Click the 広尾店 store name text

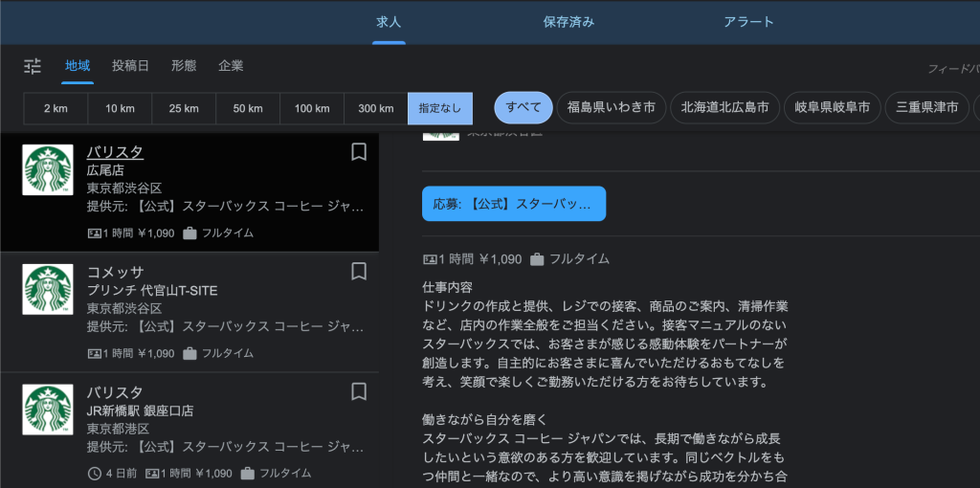coord(105,170)
